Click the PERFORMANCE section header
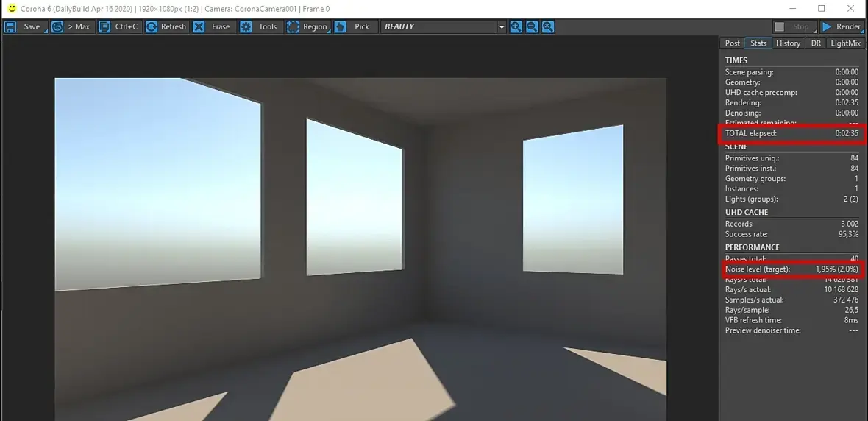Screen dimensions: 868x421 pos(753,247)
